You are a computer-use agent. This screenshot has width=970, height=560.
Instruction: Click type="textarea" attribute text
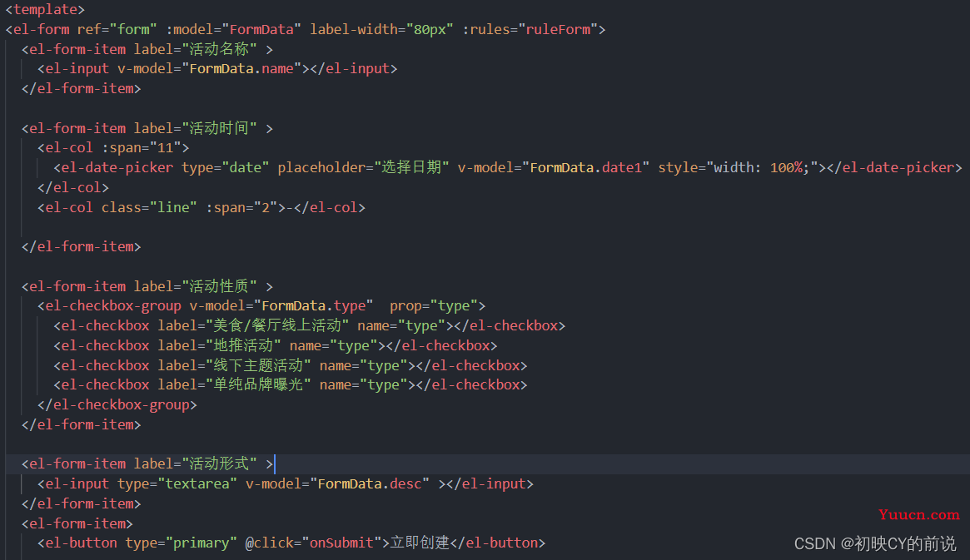177,483
